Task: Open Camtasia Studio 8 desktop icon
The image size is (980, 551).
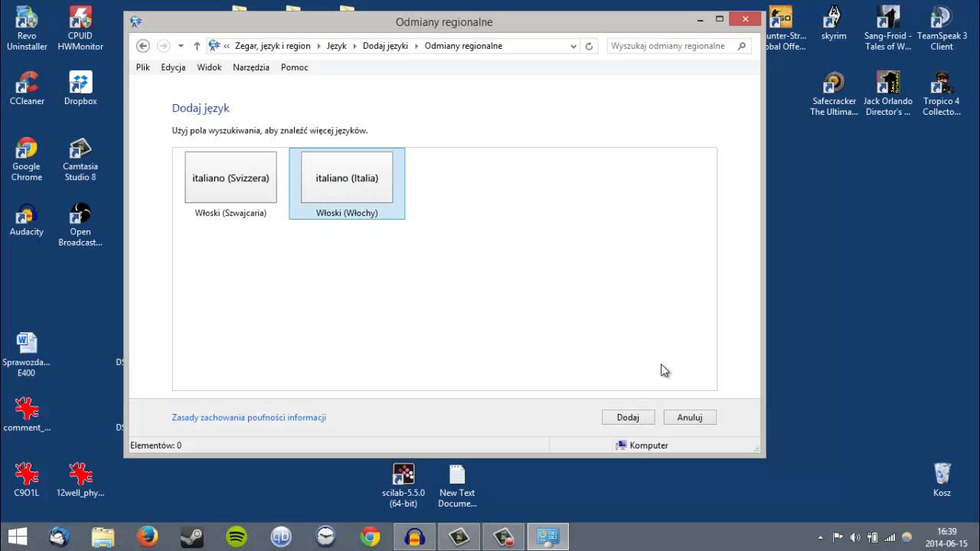Action: coord(80,160)
